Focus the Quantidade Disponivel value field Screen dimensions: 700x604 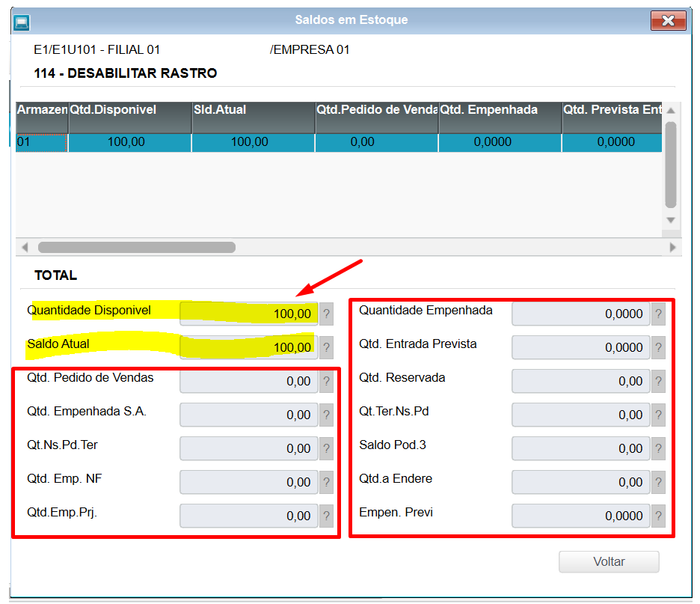(x=248, y=314)
